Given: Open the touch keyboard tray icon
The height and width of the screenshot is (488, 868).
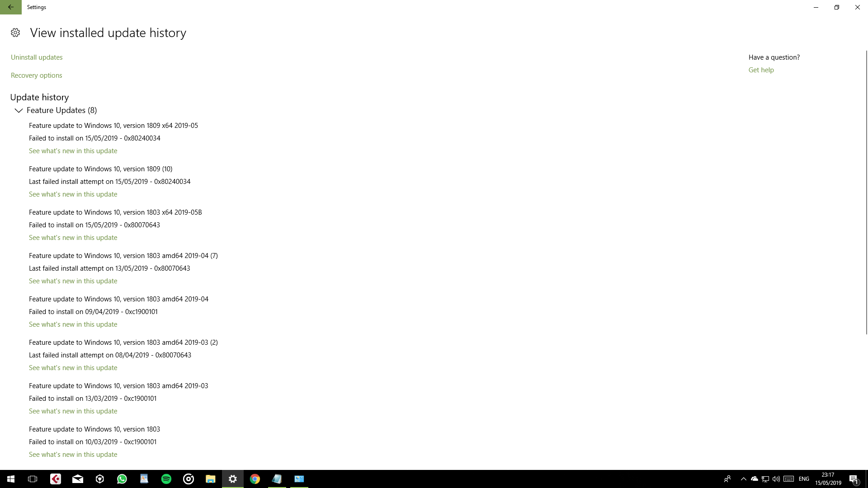Looking at the screenshot, I should pos(789,479).
